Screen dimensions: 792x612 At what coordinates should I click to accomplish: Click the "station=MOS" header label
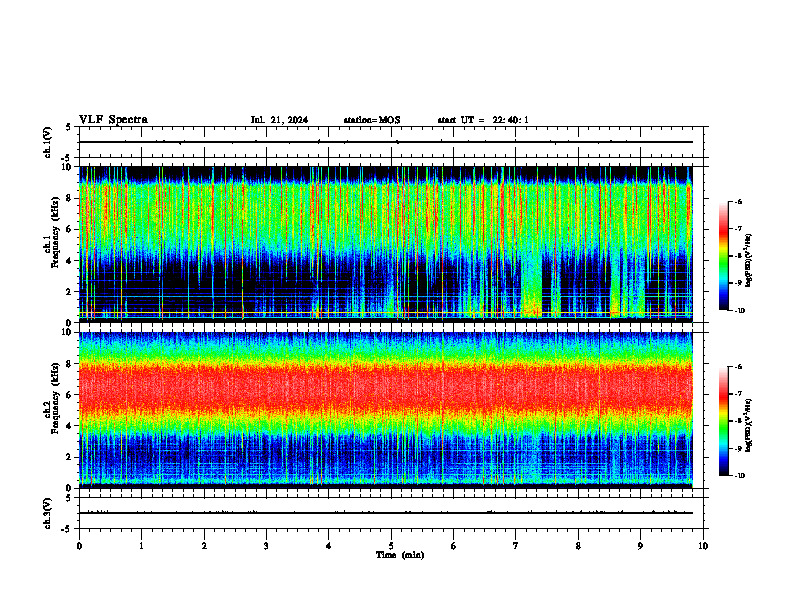(x=372, y=120)
